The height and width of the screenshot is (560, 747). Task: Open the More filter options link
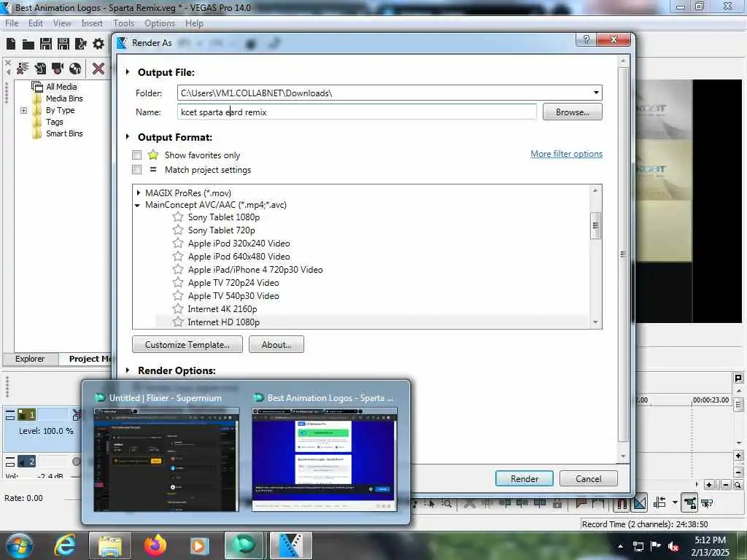566,154
